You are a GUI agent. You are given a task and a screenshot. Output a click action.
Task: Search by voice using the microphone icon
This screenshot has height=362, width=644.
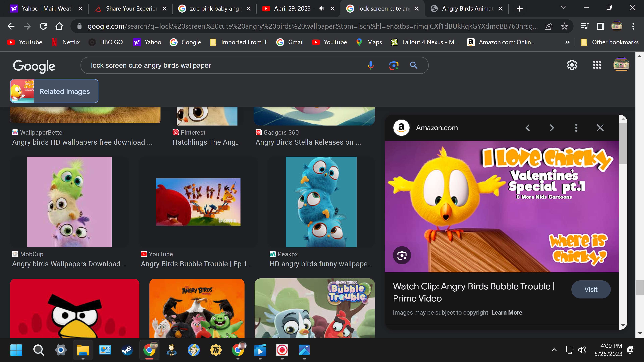point(371,66)
